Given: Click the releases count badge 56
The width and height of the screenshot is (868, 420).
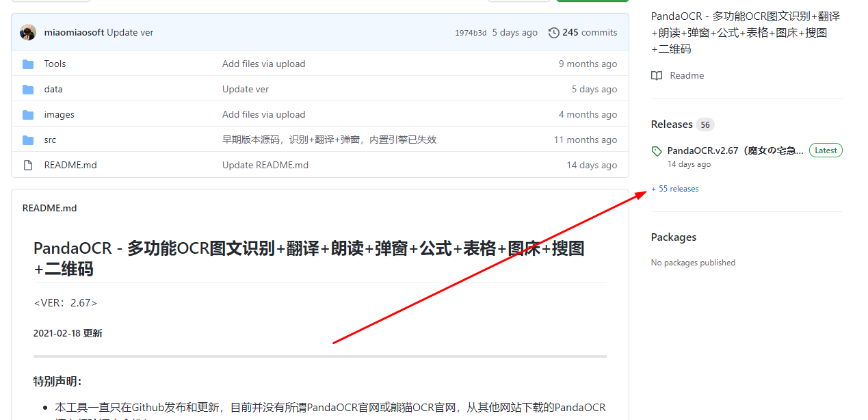Looking at the screenshot, I should point(705,124).
